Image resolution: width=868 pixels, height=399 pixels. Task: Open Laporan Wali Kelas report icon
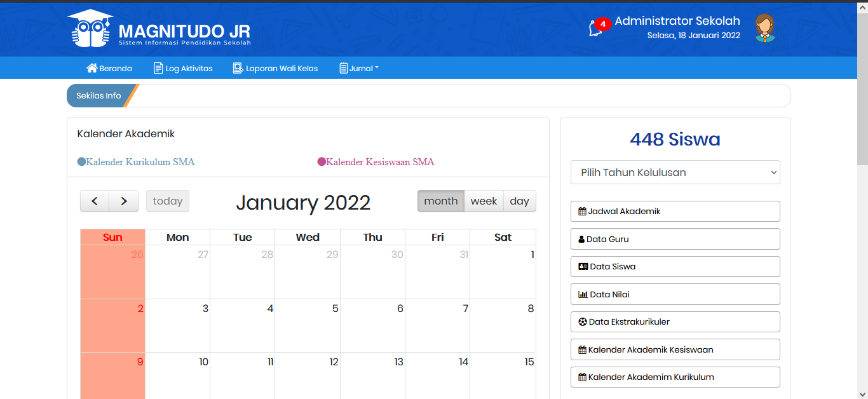point(238,68)
